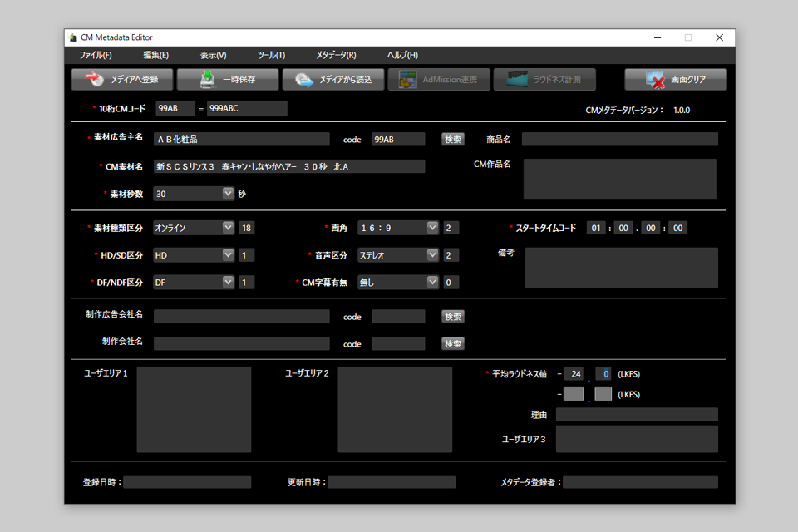Click the ラウドネス計測 waveform icon

pyautogui.click(x=517, y=79)
